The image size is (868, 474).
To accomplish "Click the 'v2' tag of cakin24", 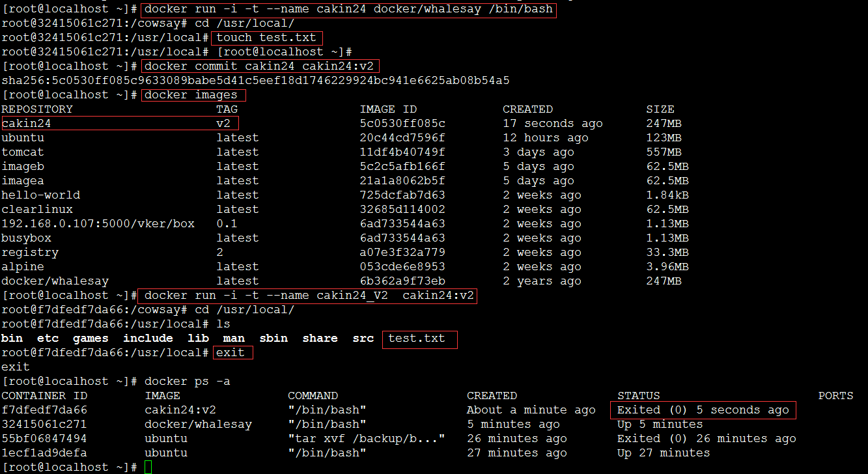I will (x=223, y=124).
